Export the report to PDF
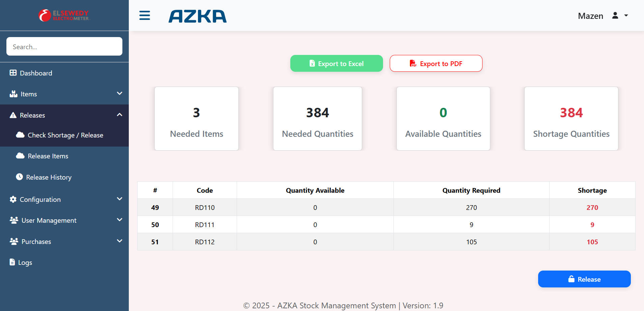 [436, 63]
